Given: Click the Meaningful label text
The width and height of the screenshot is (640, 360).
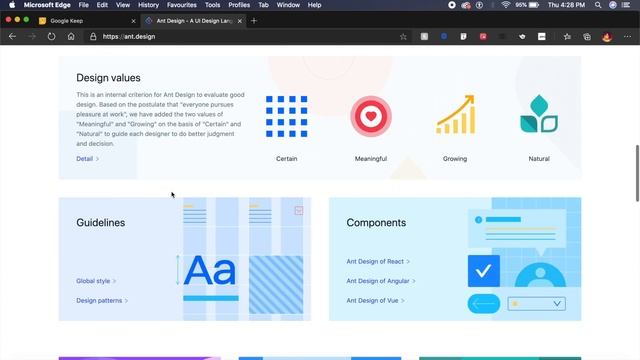Looking at the screenshot, I should point(371,159).
